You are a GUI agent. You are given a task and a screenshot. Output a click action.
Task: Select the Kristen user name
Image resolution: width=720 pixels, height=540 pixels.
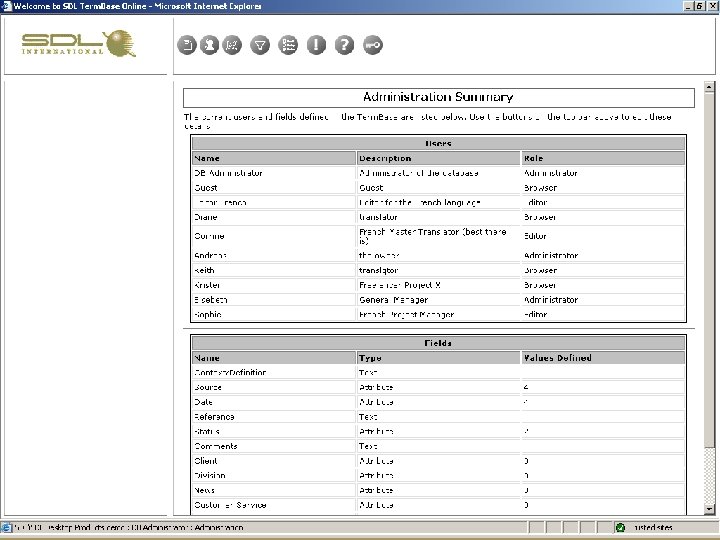(207, 285)
